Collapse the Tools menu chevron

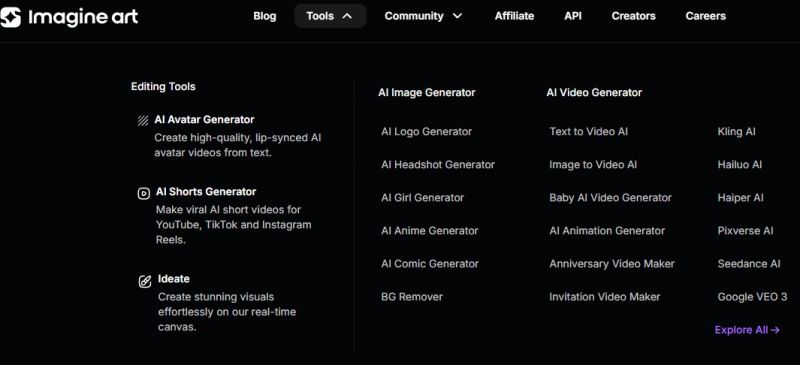point(347,16)
